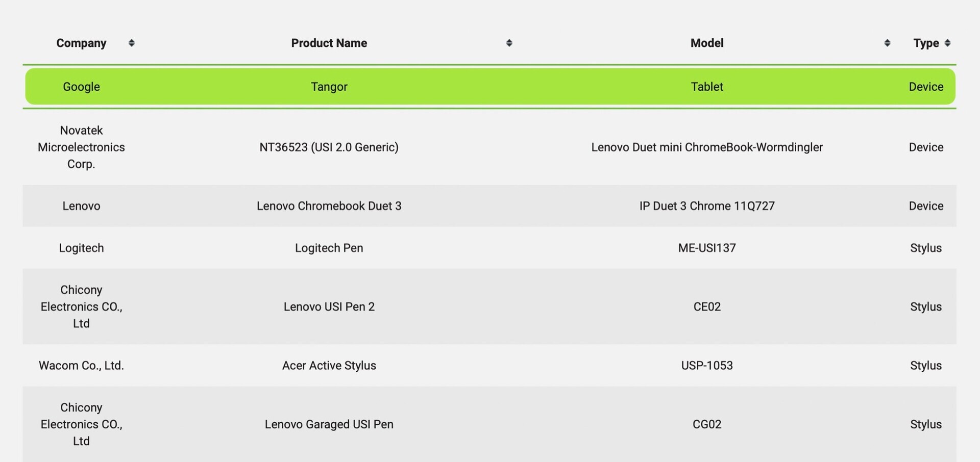Select the Lenovo USI Pen 2 entry
Screen dimensions: 980x462
329,306
